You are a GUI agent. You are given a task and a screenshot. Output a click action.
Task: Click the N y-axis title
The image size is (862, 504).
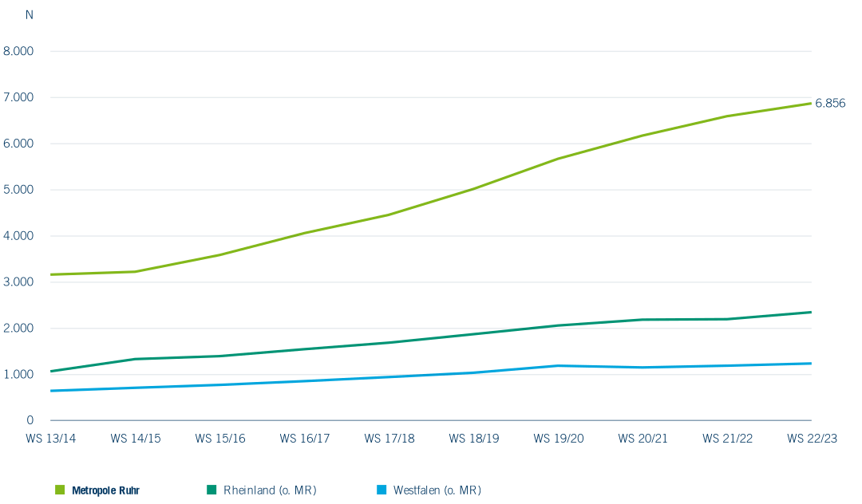tap(30, 15)
